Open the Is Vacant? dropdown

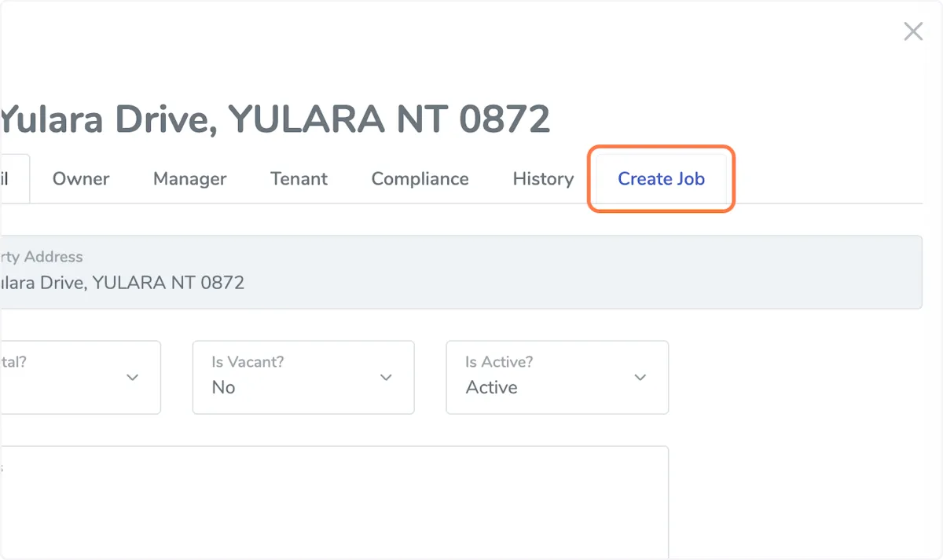pyautogui.click(x=303, y=377)
